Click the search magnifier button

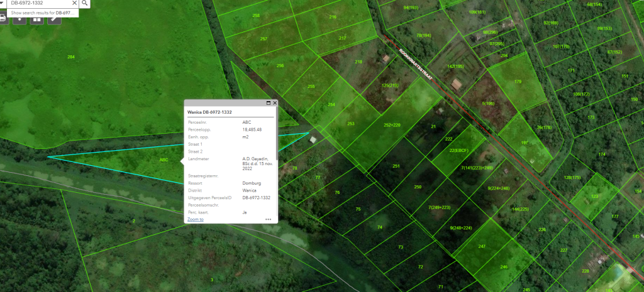click(x=84, y=3)
